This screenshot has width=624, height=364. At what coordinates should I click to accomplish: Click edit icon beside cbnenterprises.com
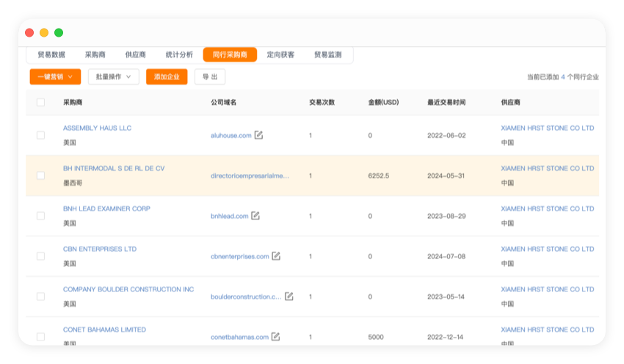[276, 256]
